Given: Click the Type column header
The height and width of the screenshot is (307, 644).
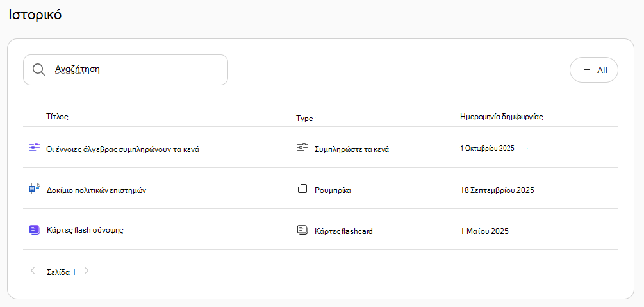Looking at the screenshot, I should [x=304, y=119].
